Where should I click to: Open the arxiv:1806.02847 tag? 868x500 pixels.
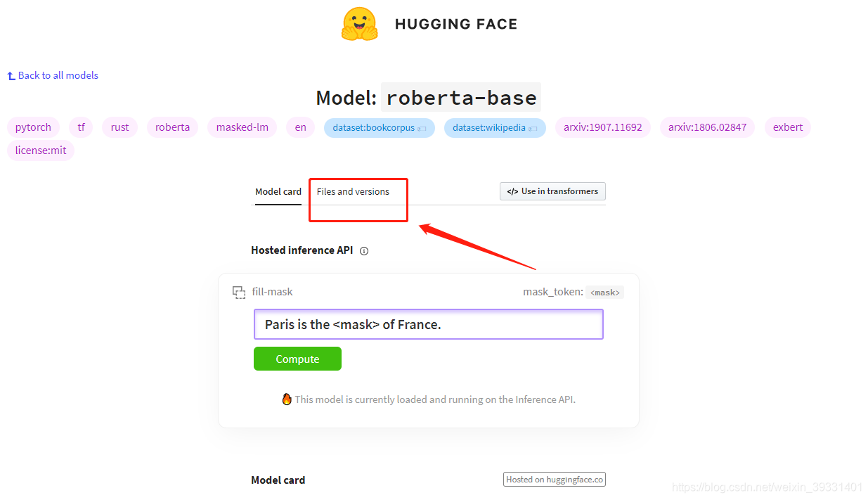tap(707, 127)
